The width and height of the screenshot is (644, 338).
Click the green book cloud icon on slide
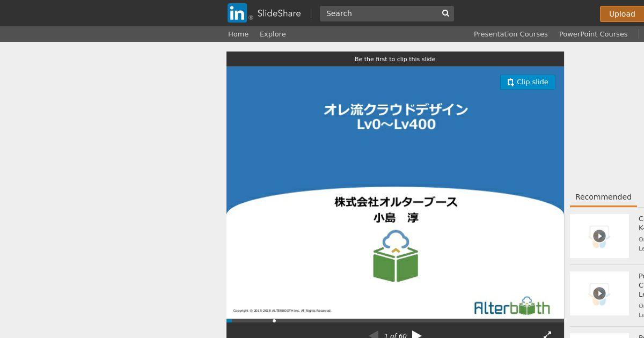(x=396, y=256)
